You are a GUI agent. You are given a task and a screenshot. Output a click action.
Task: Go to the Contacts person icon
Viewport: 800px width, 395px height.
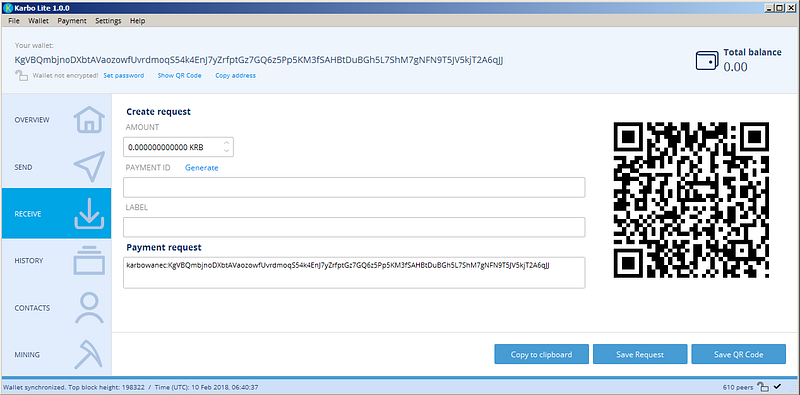[x=89, y=308]
